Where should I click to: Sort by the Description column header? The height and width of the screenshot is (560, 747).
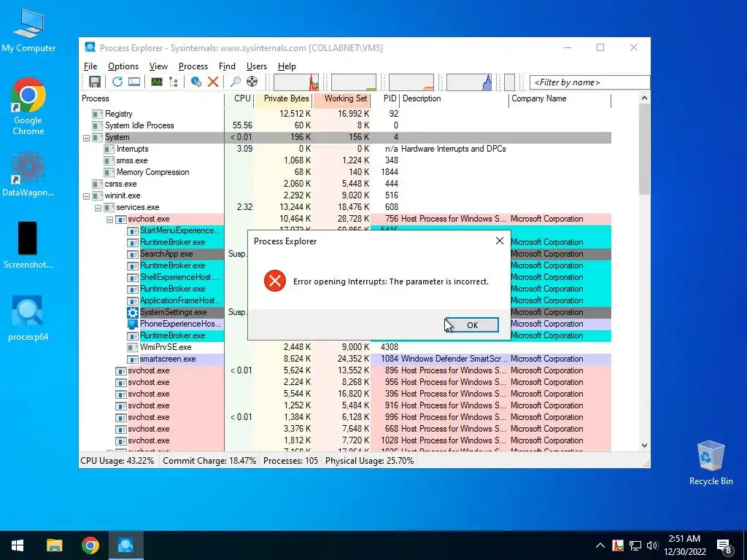[x=454, y=98]
